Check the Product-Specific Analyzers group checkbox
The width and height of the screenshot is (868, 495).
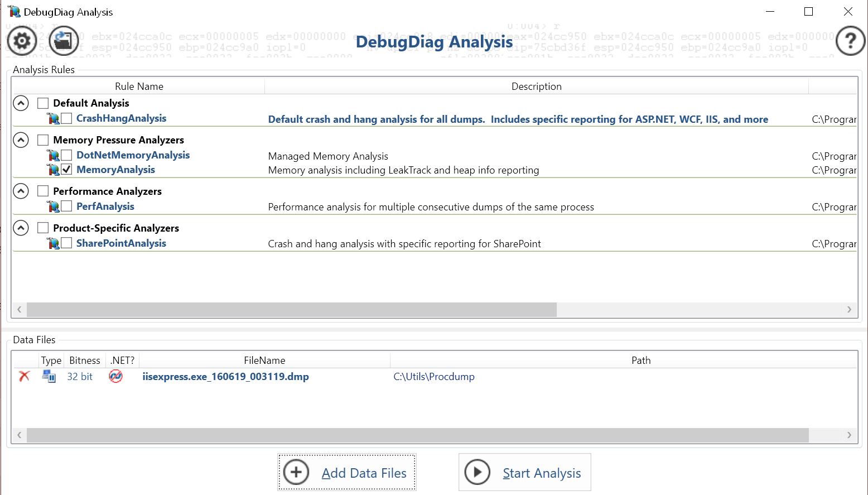click(x=43, y=228)
